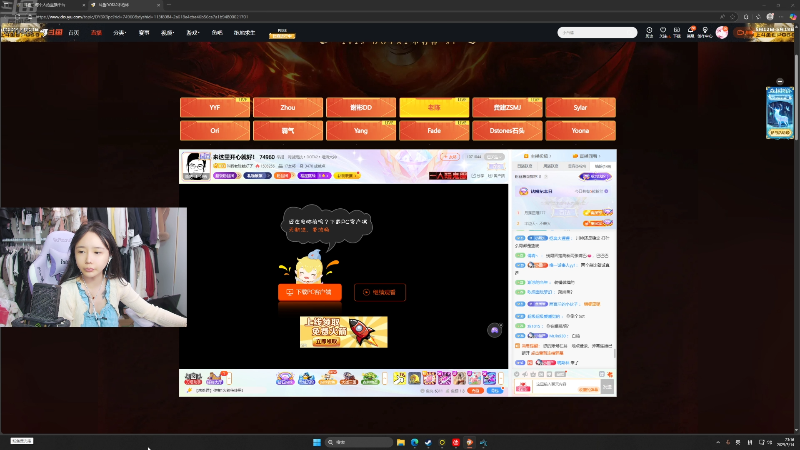This screenshot has width=800, height=450.
Task: Click the first gift icon in the left gift bar
Action: (193, 378)
